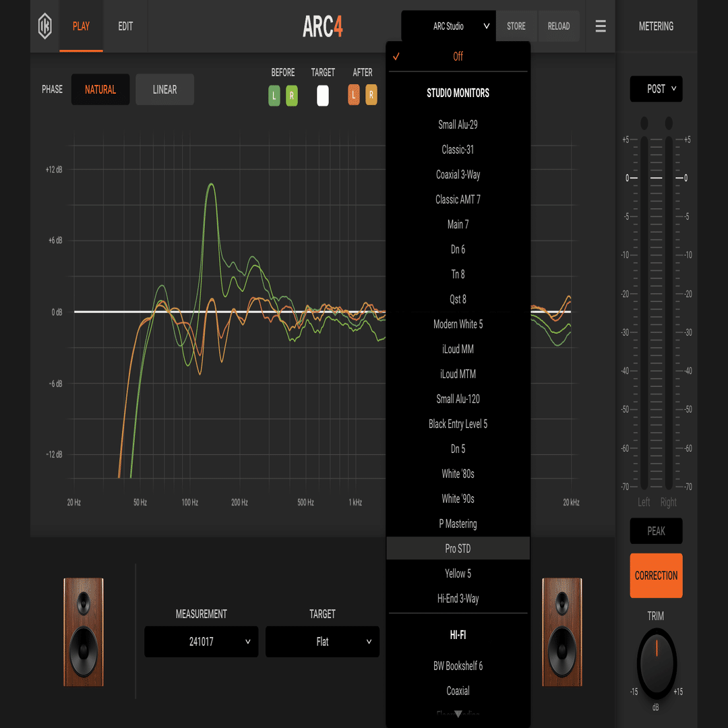Click the ARC4 title logo
728x728 pixels.
click(x=323, y=26)
